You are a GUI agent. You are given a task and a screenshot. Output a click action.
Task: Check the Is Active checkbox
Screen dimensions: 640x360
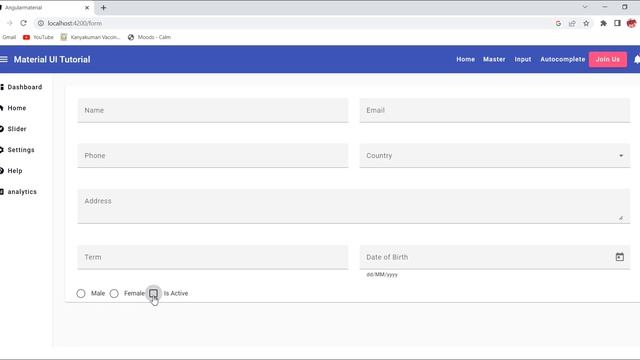pyautogui.click(x=153, y=293)
